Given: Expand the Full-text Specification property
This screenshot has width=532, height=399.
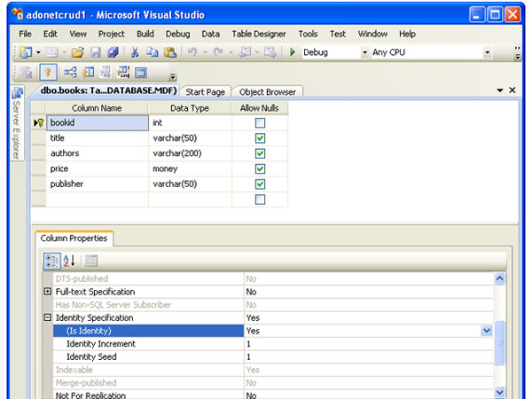Looking at the screenshot, I should pos(48,292).
